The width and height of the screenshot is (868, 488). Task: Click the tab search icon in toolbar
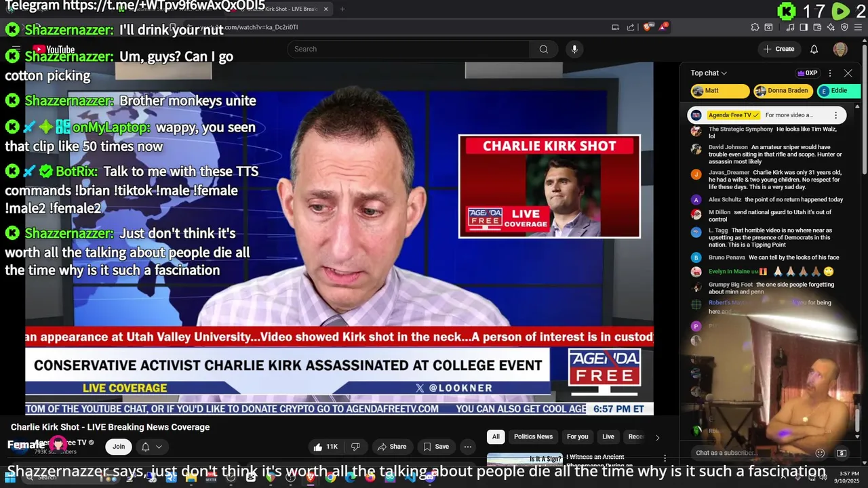click(x=768, y=27)
